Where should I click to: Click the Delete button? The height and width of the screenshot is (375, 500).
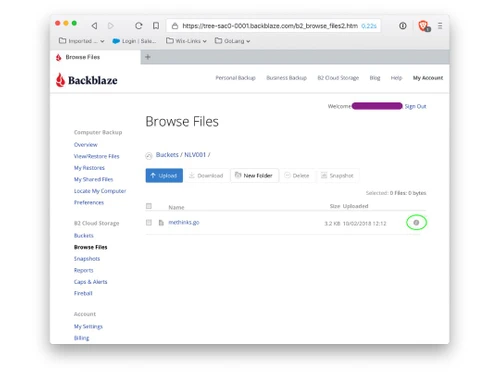[297, 175]
